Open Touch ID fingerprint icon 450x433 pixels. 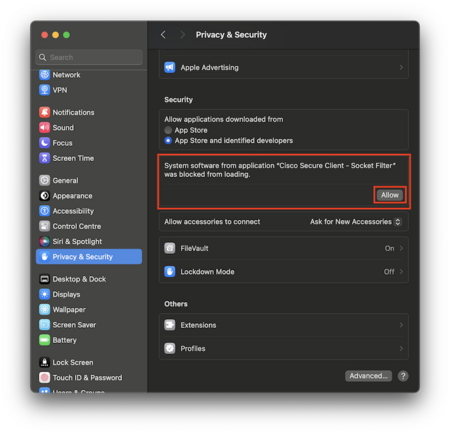(44, 378)
